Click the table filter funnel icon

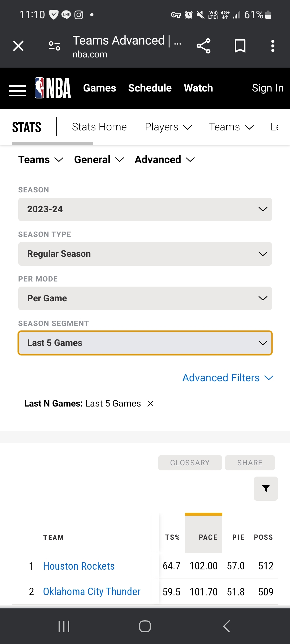tap(266, 488)
